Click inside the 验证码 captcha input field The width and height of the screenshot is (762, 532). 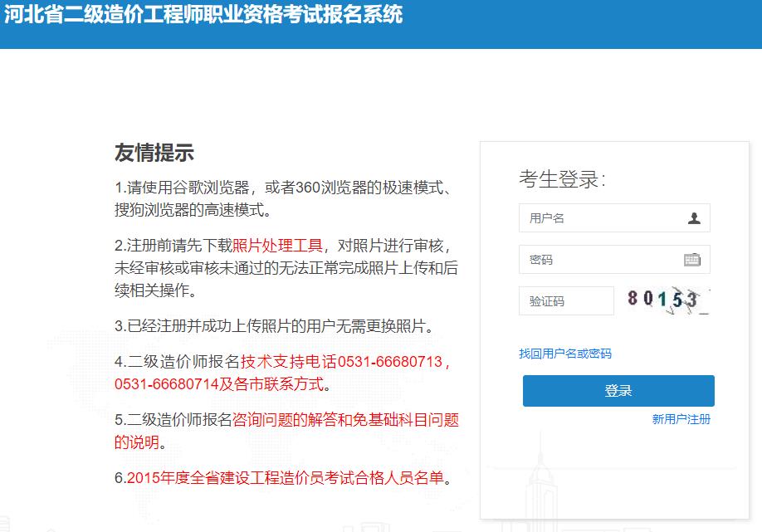coord(566,300)
